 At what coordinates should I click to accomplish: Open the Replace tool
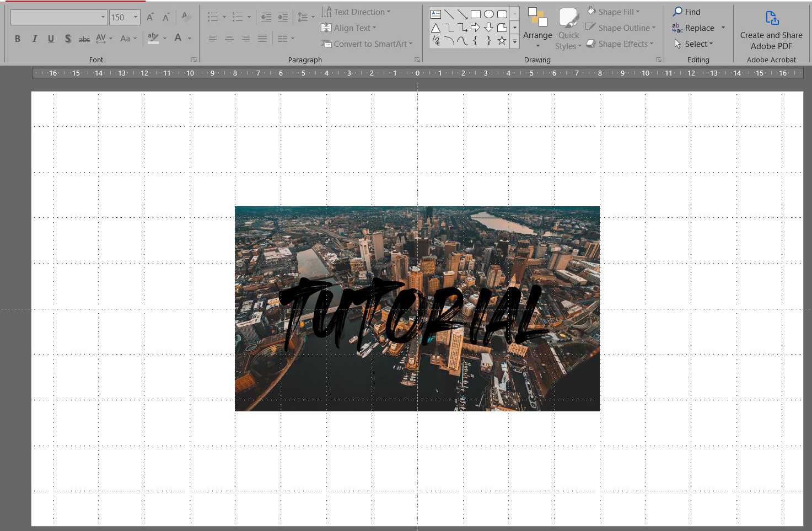[696, 28]
